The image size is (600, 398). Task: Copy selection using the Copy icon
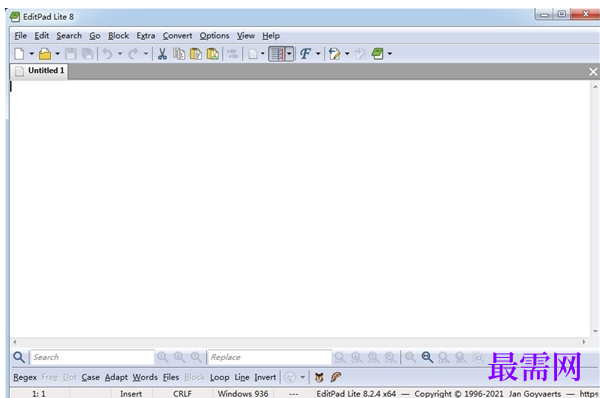179,54
